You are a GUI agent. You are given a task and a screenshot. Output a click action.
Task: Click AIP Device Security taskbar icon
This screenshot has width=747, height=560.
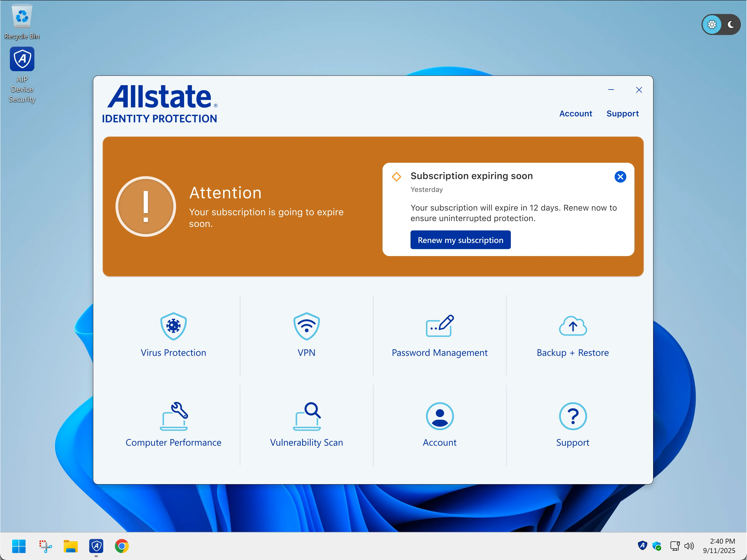pyautogui.click(x=96, y=546)
